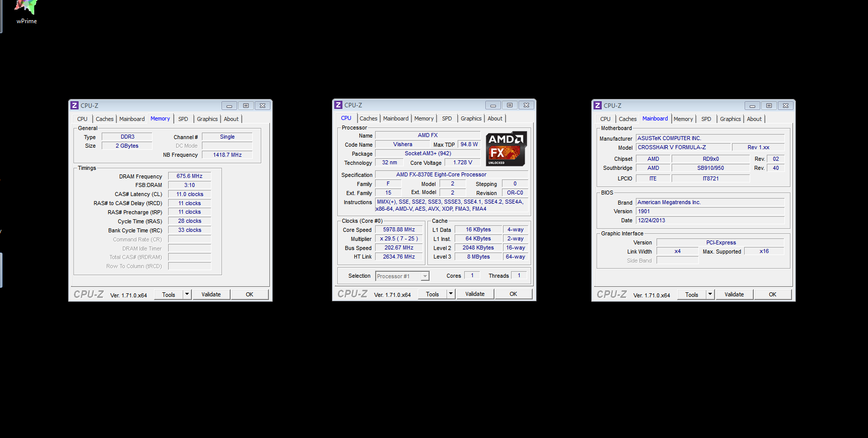The width and height of the screenshot is (868, 438).
Task: Go to SPD tab in the right Mainboard window
Action: coord(706,119)
